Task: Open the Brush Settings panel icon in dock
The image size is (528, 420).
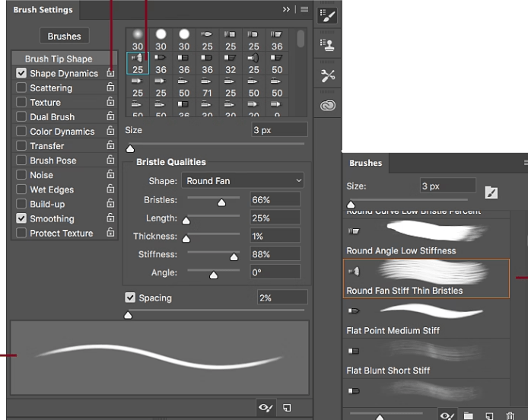Action: coord(327,15)
